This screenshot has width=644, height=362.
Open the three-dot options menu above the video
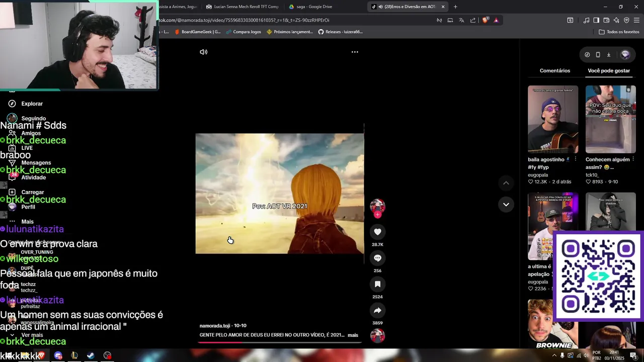pos(355,52)
